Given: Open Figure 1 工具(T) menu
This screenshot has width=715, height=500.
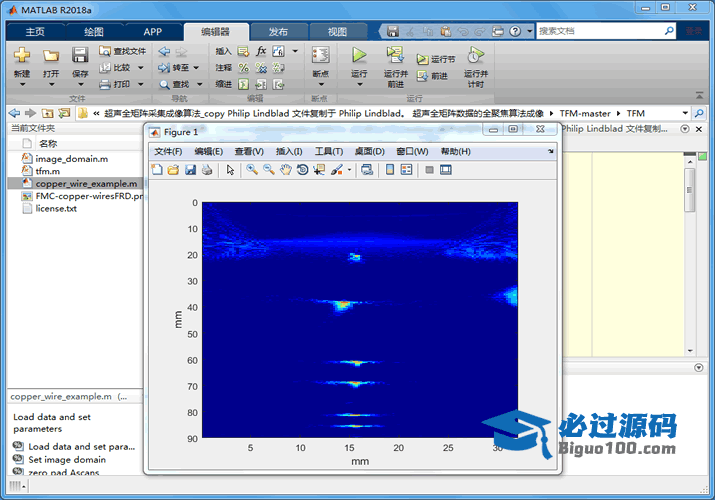Looking at the screenshot, I should pyautogui.click(x=329, y=151).
